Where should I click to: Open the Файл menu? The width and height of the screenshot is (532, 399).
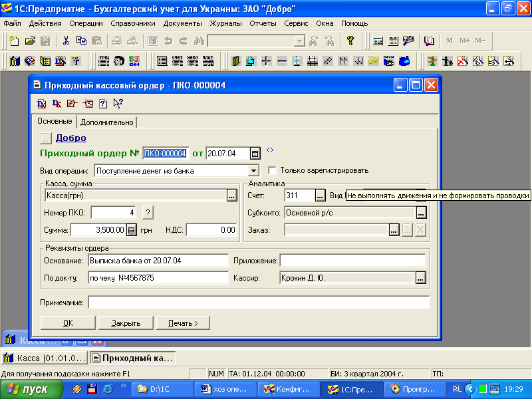tap(12, 23)
